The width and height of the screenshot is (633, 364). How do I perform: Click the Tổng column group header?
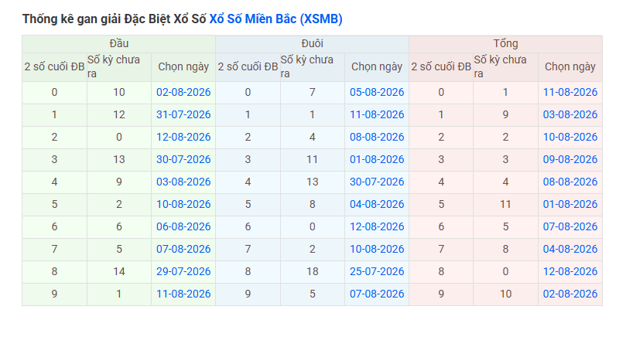[x=505, y=44]
